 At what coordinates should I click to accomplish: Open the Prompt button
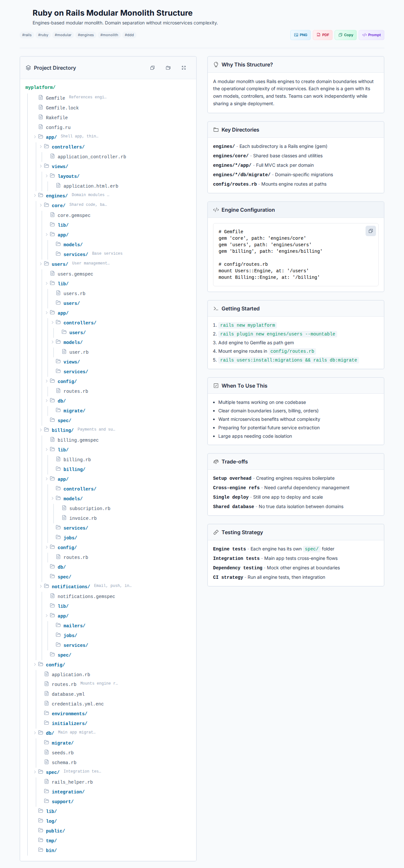pos(371,35)
